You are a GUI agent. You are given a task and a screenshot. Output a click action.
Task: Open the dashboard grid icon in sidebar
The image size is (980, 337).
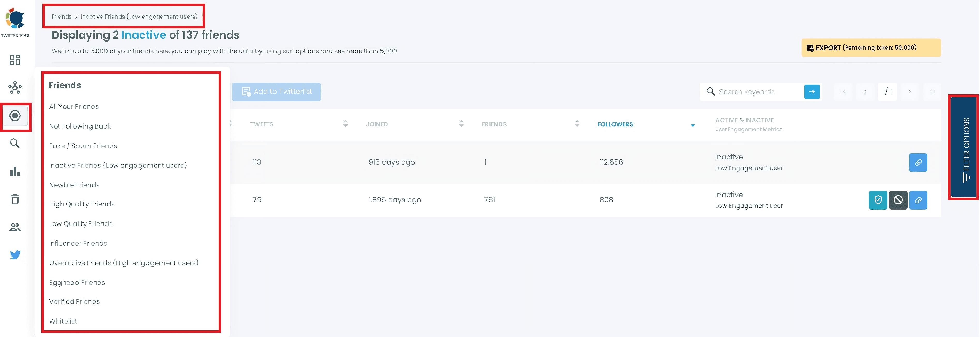point(15,60)
